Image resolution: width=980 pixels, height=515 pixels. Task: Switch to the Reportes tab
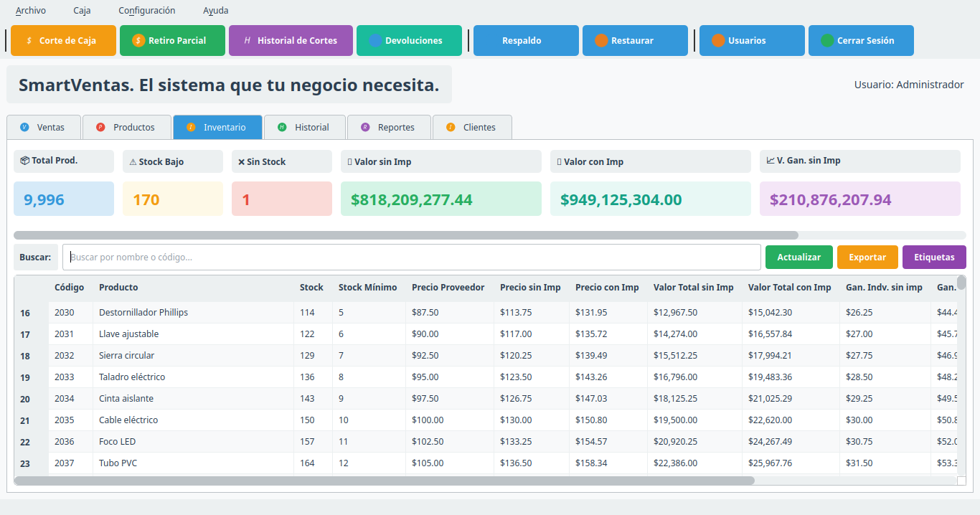pos(389,127)
